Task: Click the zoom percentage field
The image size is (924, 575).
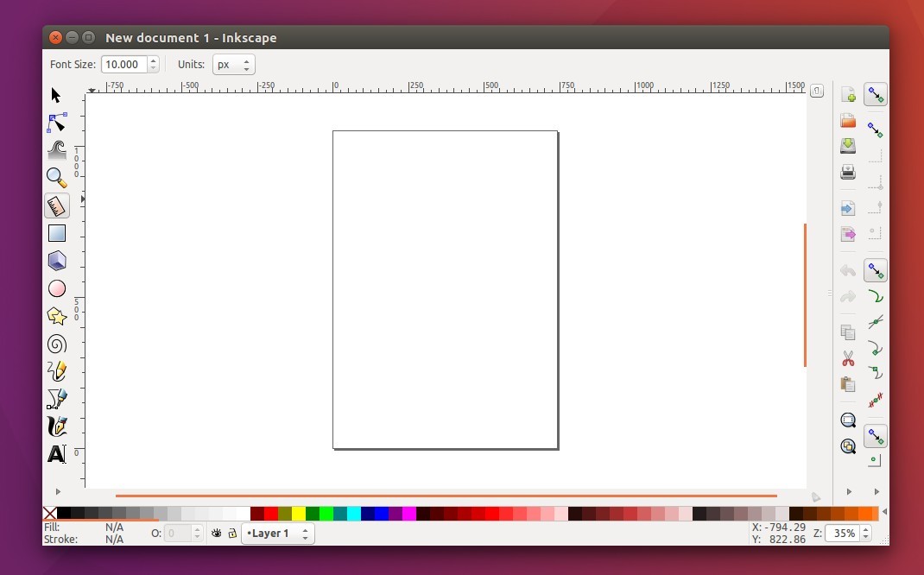Action: coord(845,534)
